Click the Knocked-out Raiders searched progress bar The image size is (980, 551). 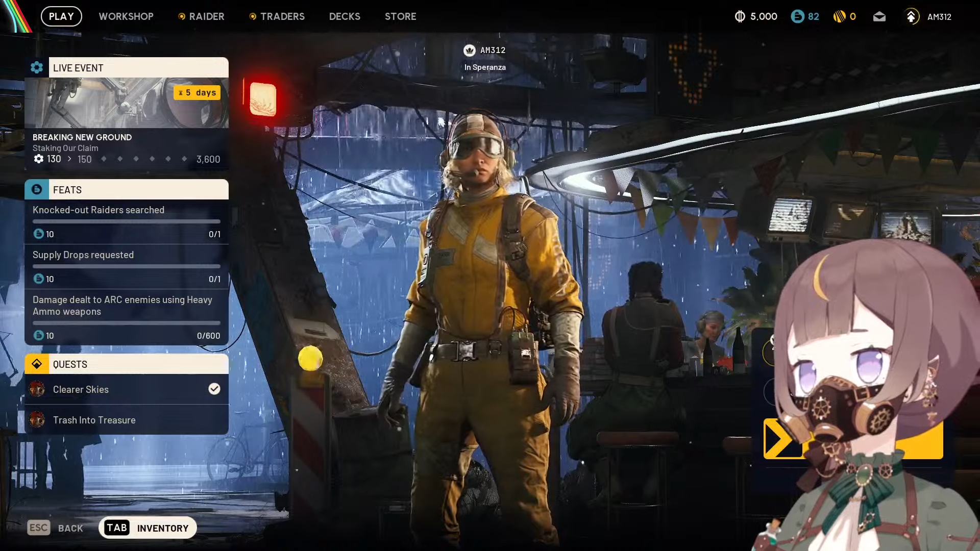[126, 221]
